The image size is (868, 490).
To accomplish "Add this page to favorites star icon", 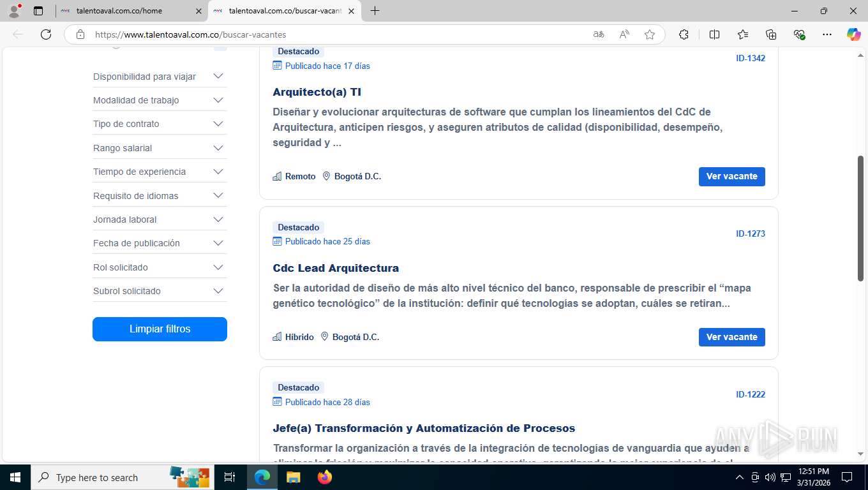I will (650, 34).
